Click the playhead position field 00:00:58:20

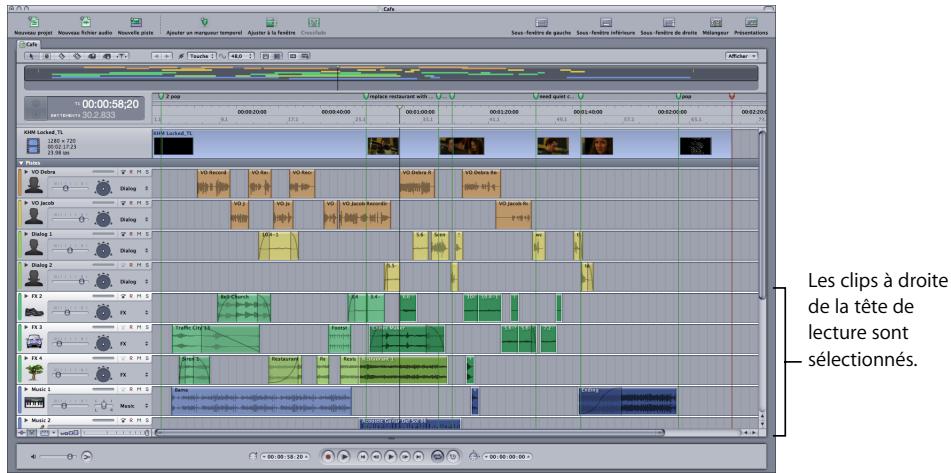coord(286,456)
